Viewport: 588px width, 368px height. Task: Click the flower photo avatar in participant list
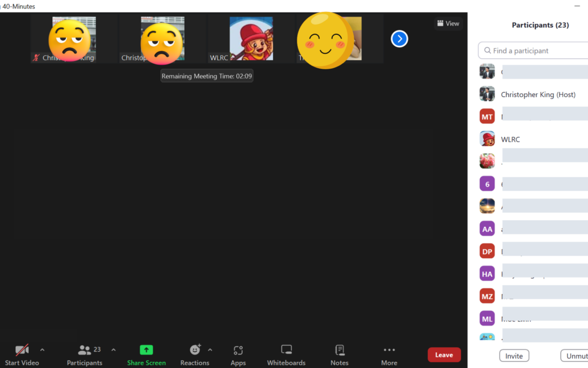487,161
